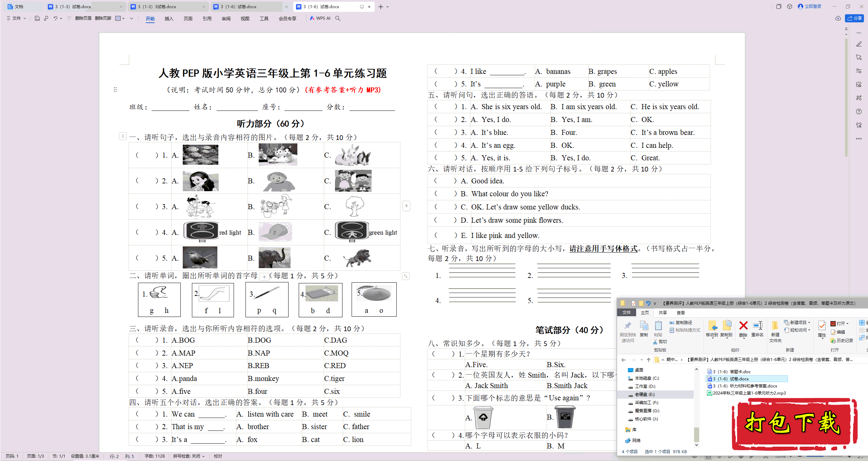Click the selection arrow icon in right sidebar

point(859,57)
